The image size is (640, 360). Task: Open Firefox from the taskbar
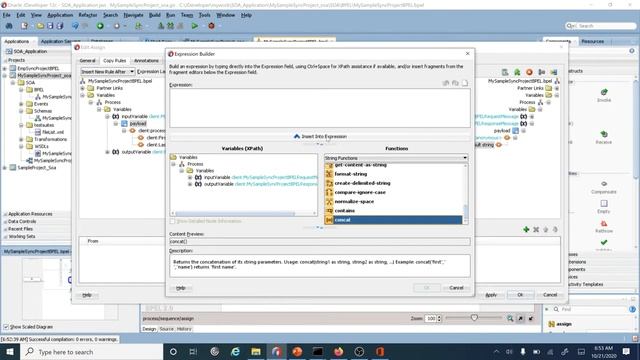click(x=338, y=351)
